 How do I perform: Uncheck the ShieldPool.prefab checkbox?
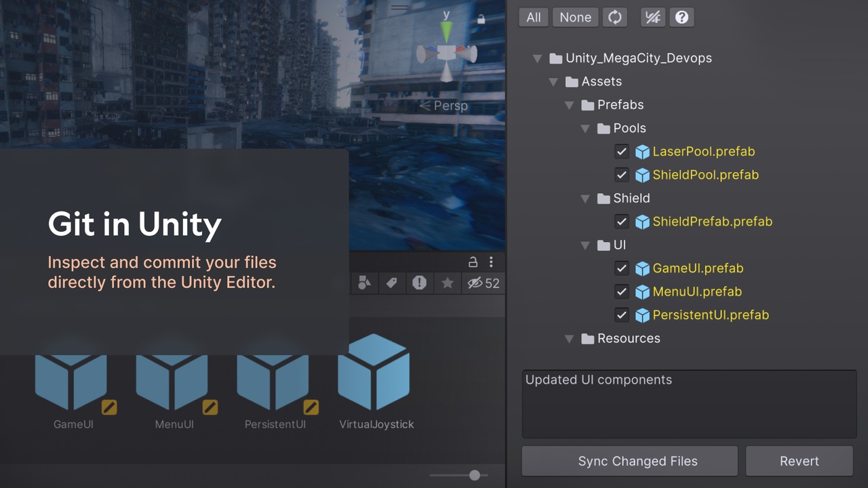621,175
